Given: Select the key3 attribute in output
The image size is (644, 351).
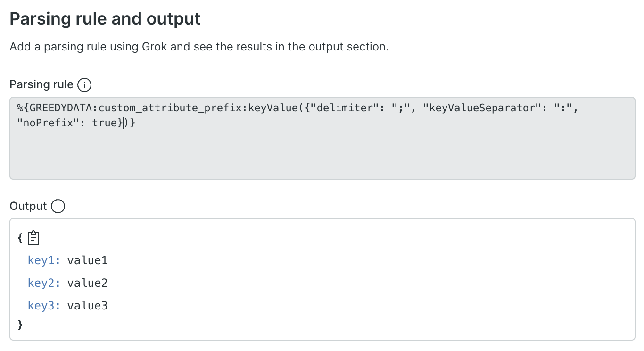Looking at the screenshot, I should (x=41, y=306).
